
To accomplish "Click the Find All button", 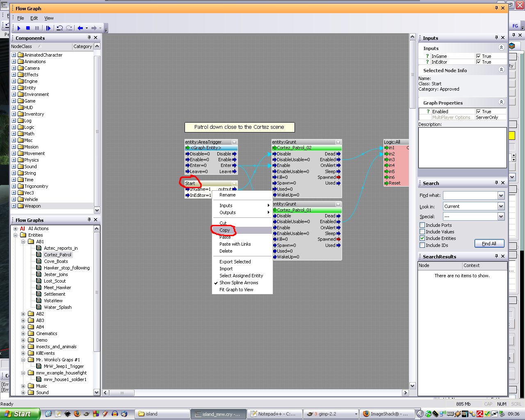I will [x=489, y=244].
